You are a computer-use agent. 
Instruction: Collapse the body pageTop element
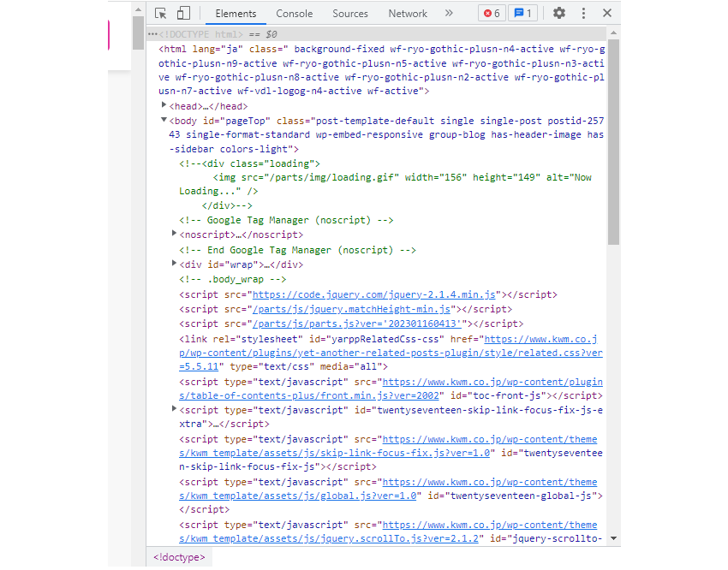pos(164,120)
